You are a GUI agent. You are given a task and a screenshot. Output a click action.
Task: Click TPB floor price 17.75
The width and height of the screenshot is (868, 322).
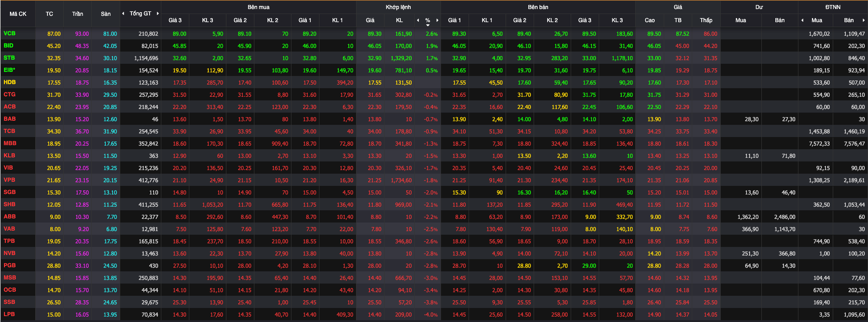(x=110, y=241)
